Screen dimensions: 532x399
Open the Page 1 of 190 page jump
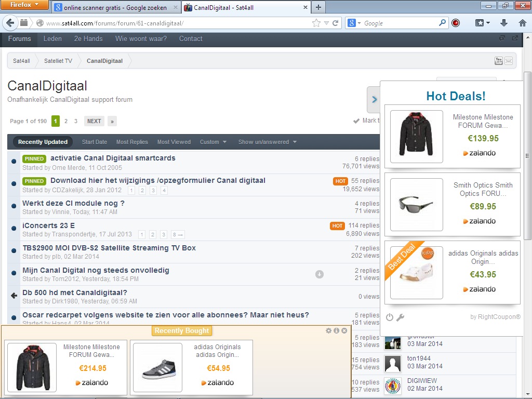coord(28,121)
